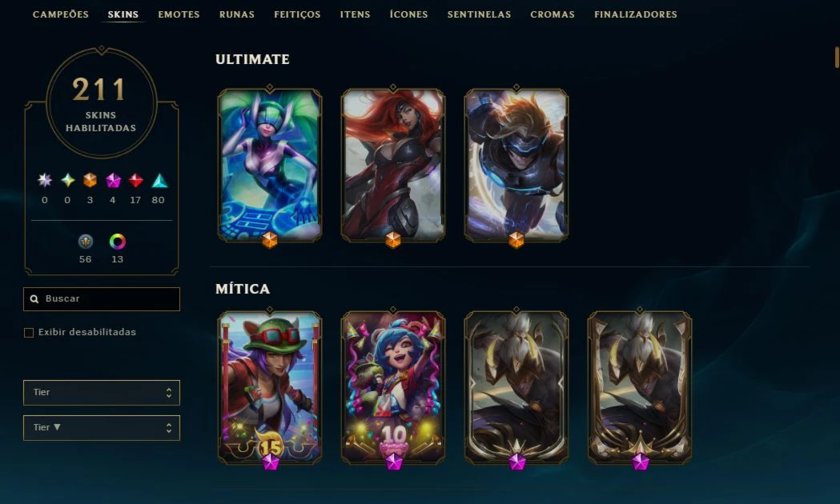
Task: Open the 15th anniversary mythic skin card
Action: coord(270,388)
